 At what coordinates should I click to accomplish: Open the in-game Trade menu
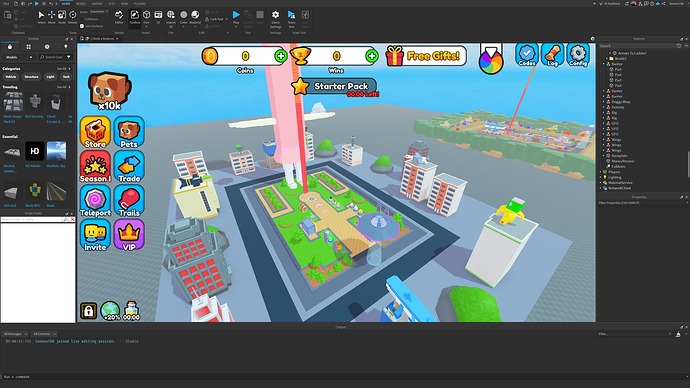point(129,167)
